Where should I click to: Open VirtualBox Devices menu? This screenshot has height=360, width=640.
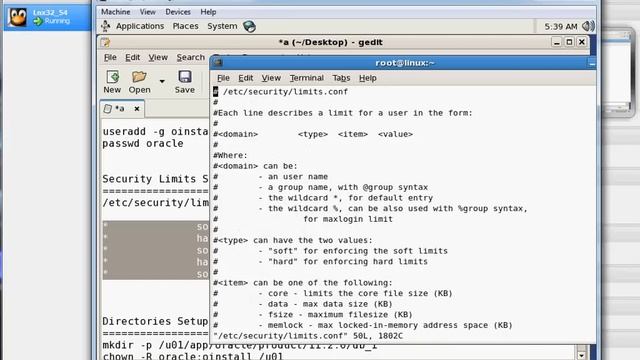click(x=178, y=12)
